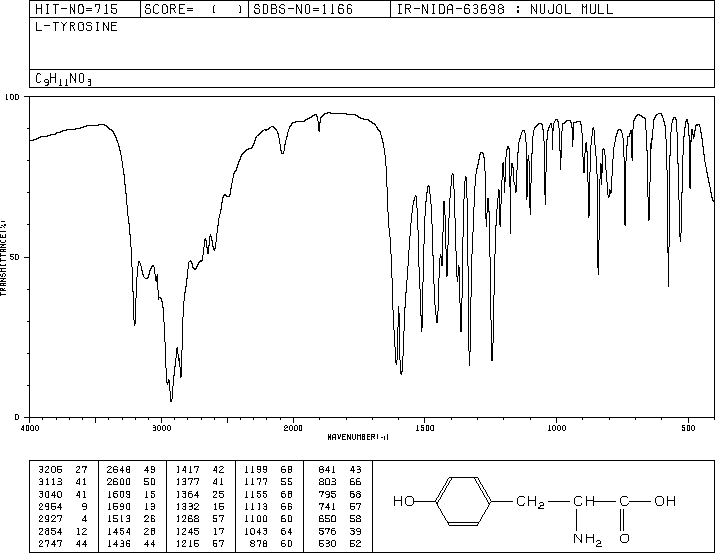Click the 1000 wavenumber axis label

(x=556, y=428)
